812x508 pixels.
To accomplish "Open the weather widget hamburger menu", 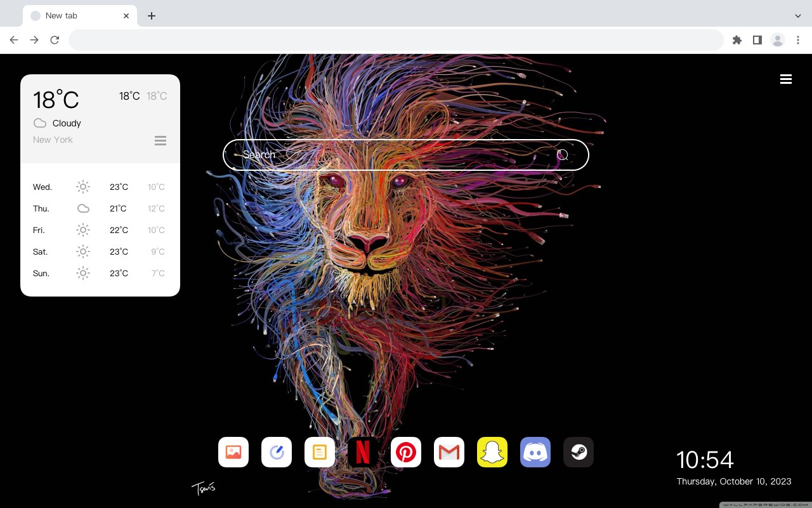I will coord(160,141).
